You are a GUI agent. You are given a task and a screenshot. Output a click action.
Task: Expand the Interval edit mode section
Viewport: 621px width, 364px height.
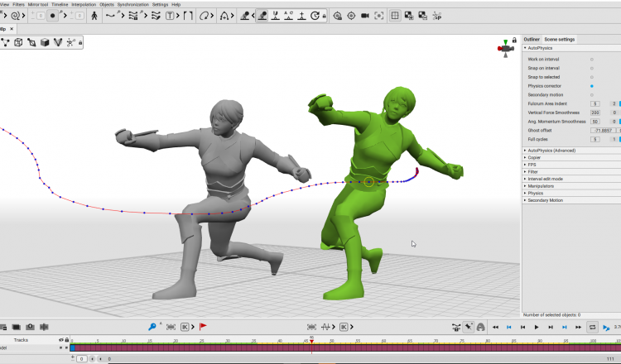coord(545,179)
